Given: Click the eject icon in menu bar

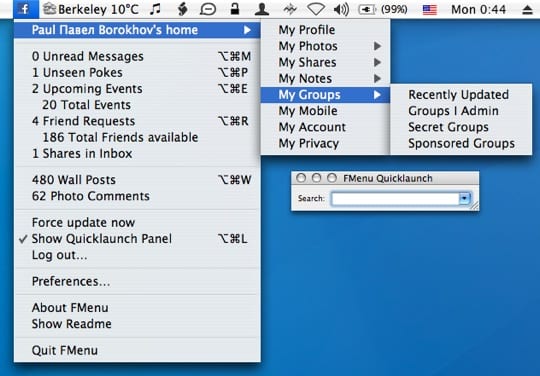Looking at the screenshot, I should tap(527, 10).
